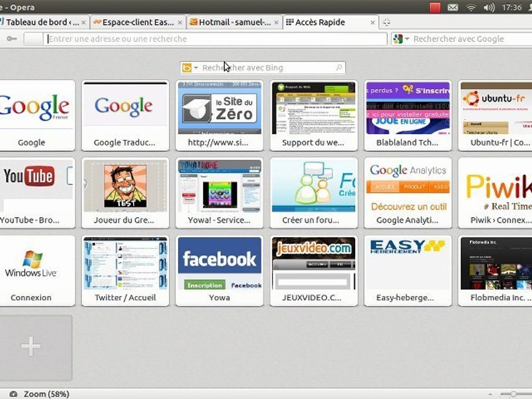532x399 pixels.
Task: Open the Google Traduction speed dial
Action: pos(125,115)
